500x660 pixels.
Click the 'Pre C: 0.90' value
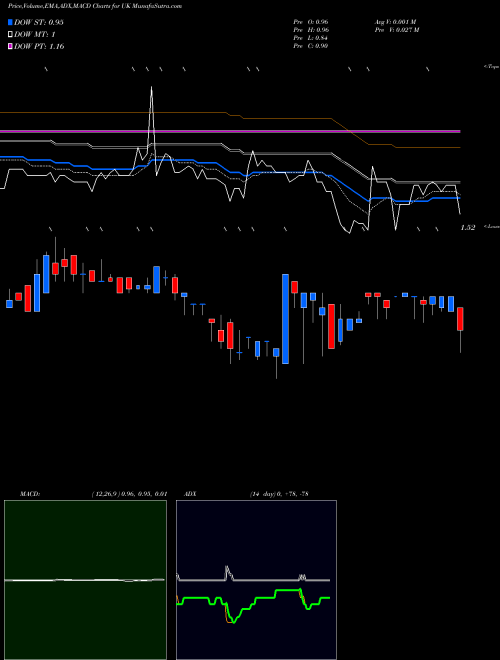coord(311,46)
